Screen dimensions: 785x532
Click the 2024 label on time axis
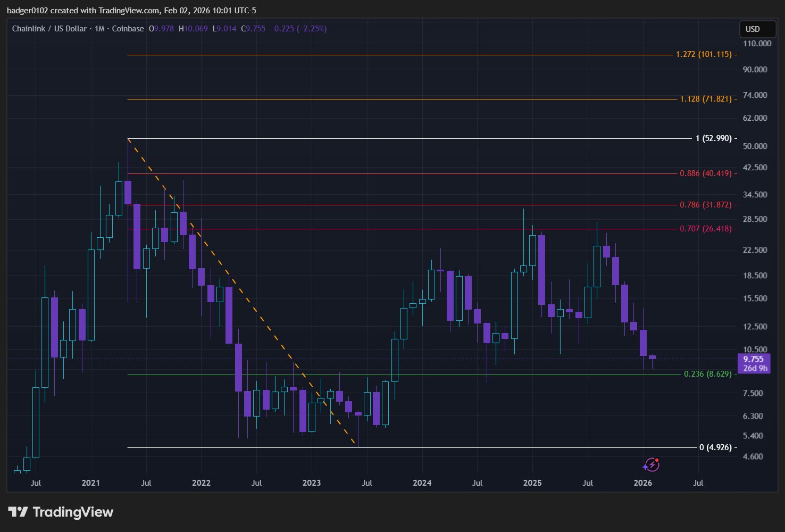coord(422,483)
